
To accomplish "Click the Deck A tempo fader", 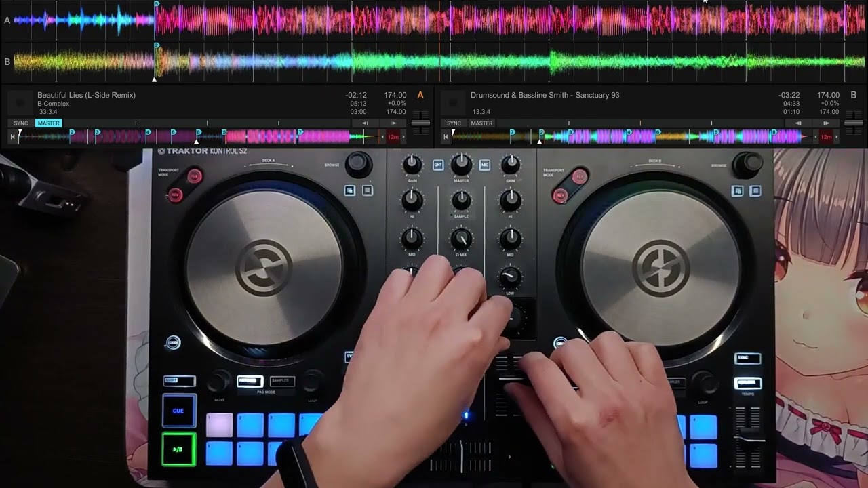I will [420, 123].
